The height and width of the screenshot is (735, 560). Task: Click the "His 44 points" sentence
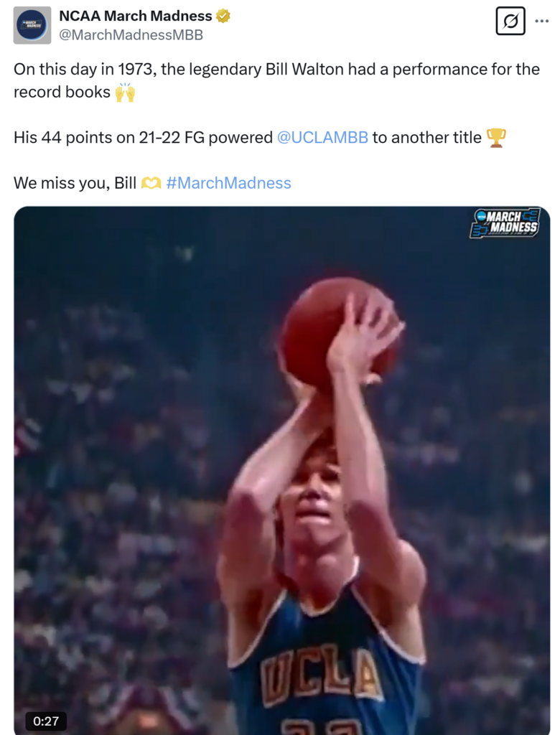260,137
